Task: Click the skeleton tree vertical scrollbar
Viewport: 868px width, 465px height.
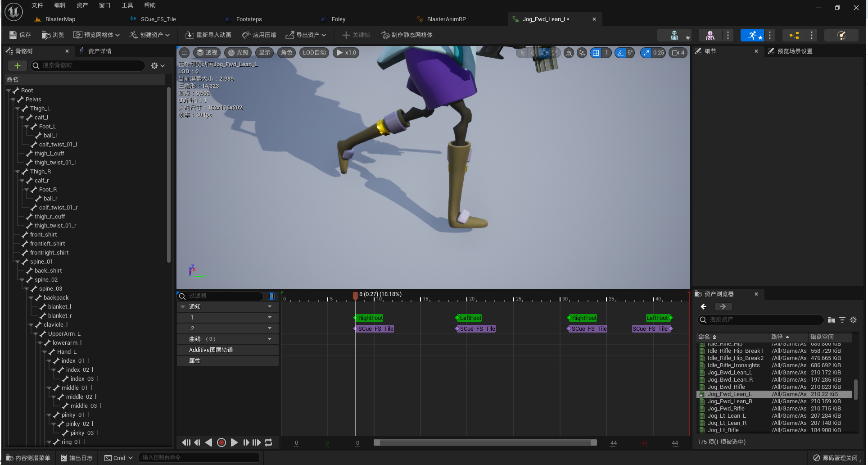Action: tap(169, 174)
